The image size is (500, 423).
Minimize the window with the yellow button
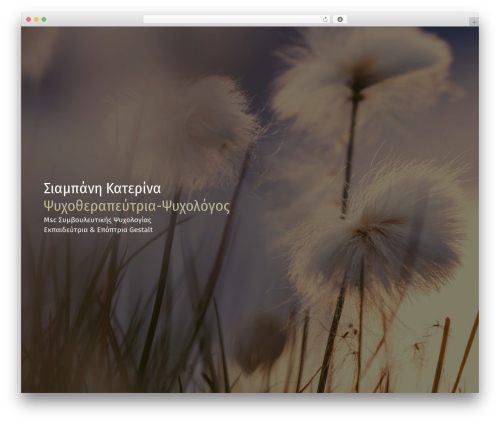[36, 19]
